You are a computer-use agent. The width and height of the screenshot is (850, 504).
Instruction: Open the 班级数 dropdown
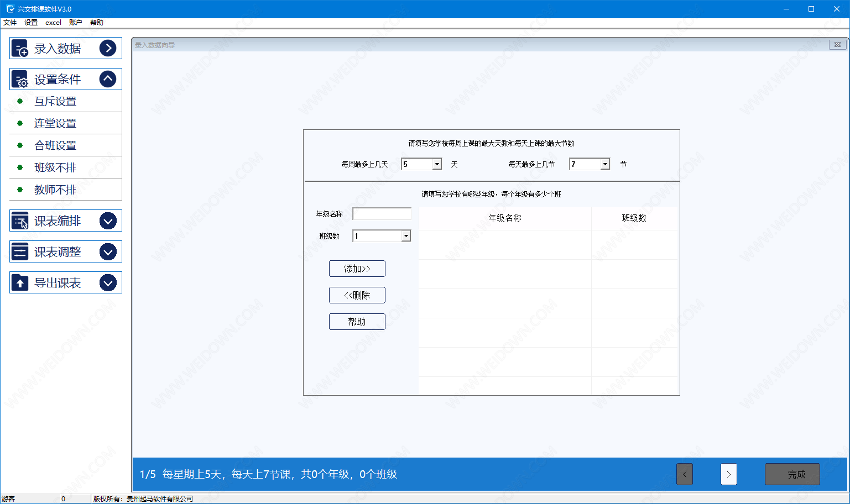[x=406, y=236]
